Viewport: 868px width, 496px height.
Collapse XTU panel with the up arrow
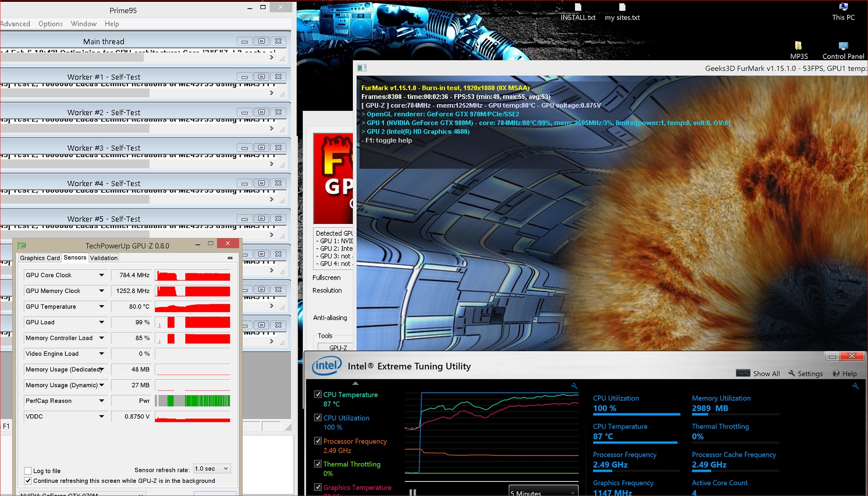(355, 383)
